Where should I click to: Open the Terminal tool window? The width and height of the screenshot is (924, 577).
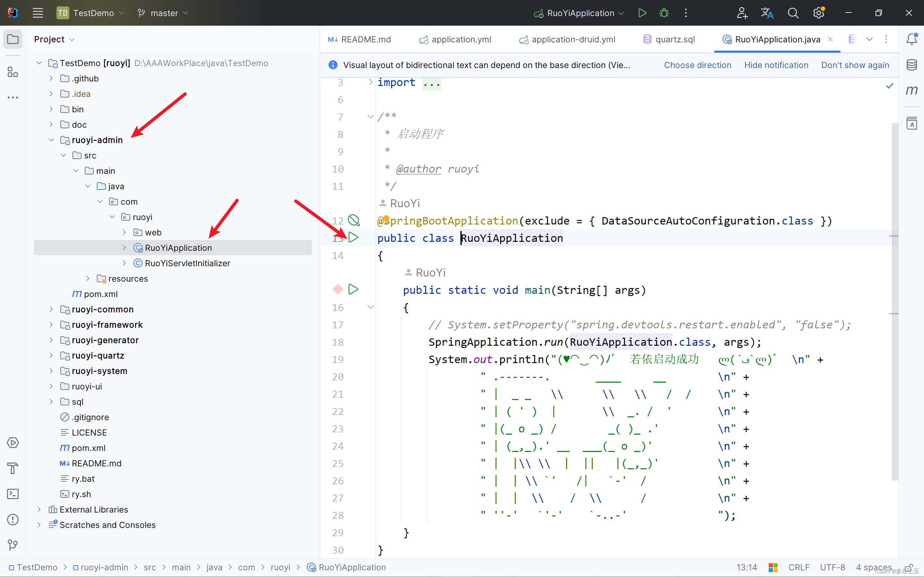pos(13,494)
